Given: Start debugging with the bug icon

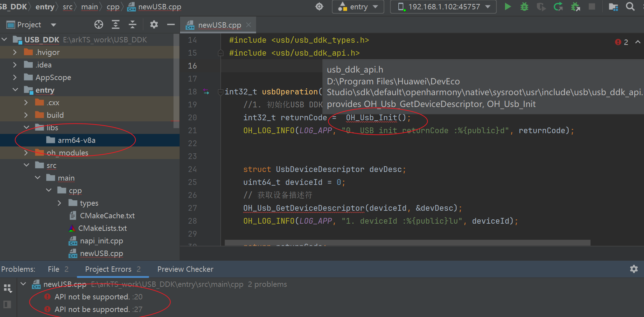Looking at the screenshot, I should (524, 6).
